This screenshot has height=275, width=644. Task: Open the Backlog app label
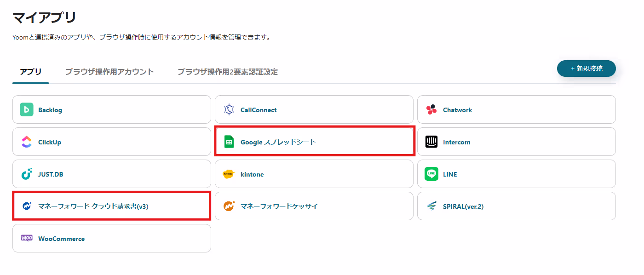click(50, 110)
